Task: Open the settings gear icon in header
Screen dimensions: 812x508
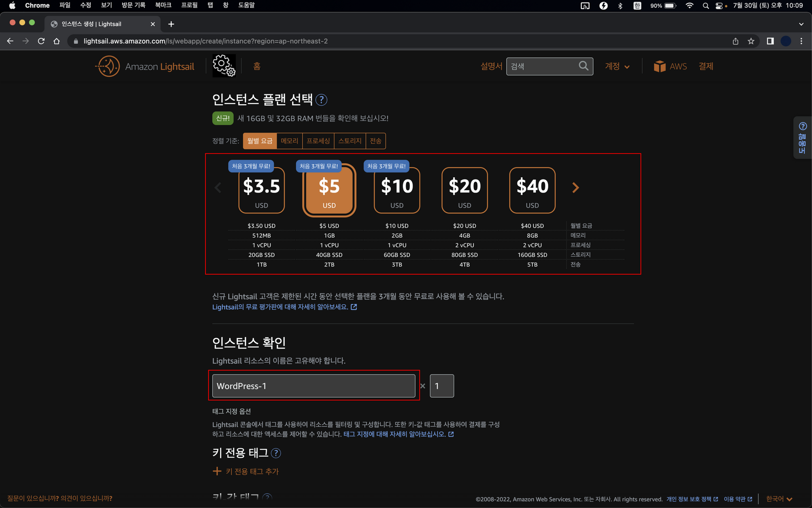Action: coord(224,66)
